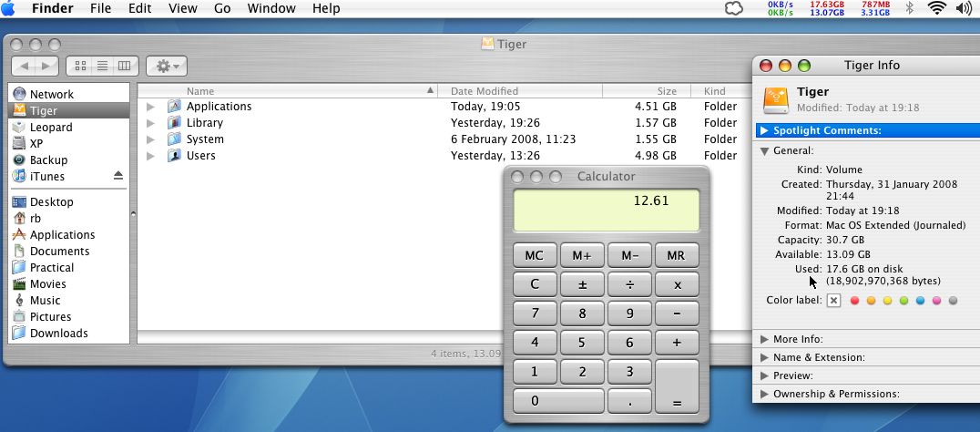
Task: Expand the System folder row
Action: click(150, 139)
